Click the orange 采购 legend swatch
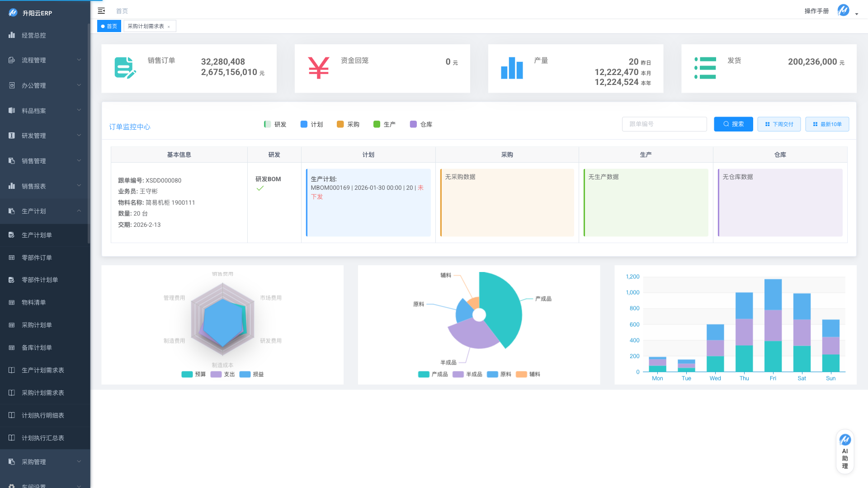Screen dimensions: 868x488 (x=340, y=124)
